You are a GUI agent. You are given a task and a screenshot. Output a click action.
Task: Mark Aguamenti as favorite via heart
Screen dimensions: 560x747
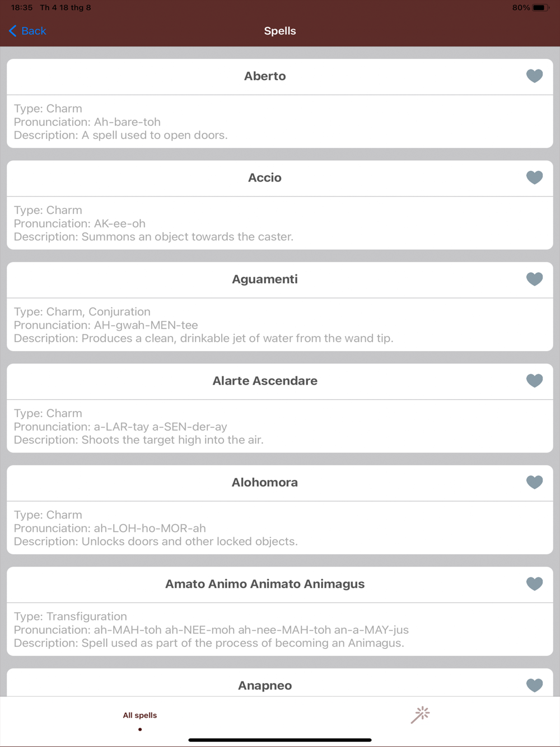[534, 279]
